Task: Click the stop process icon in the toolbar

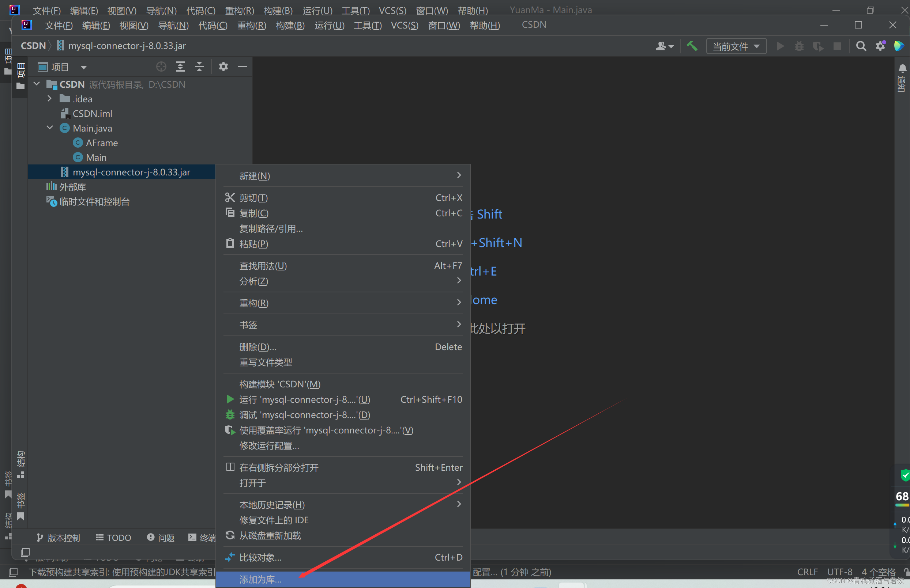Action: (x=837, y=46)
